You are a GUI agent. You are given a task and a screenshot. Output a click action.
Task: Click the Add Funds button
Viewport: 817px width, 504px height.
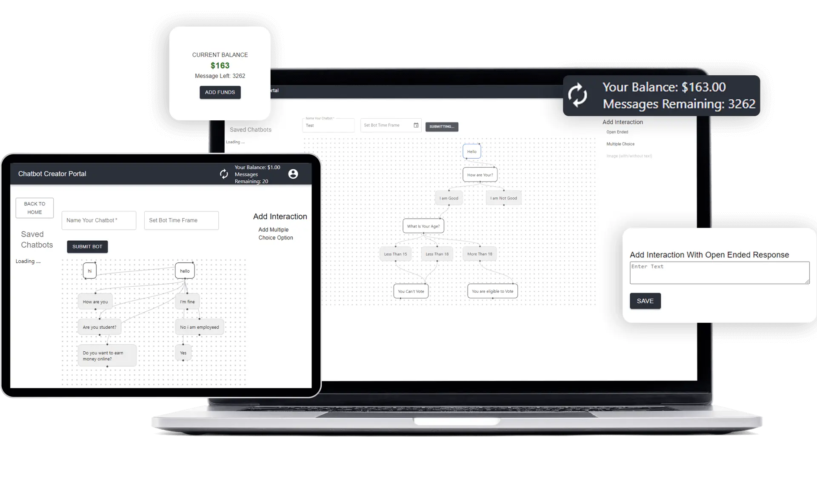tap(220, 91)
